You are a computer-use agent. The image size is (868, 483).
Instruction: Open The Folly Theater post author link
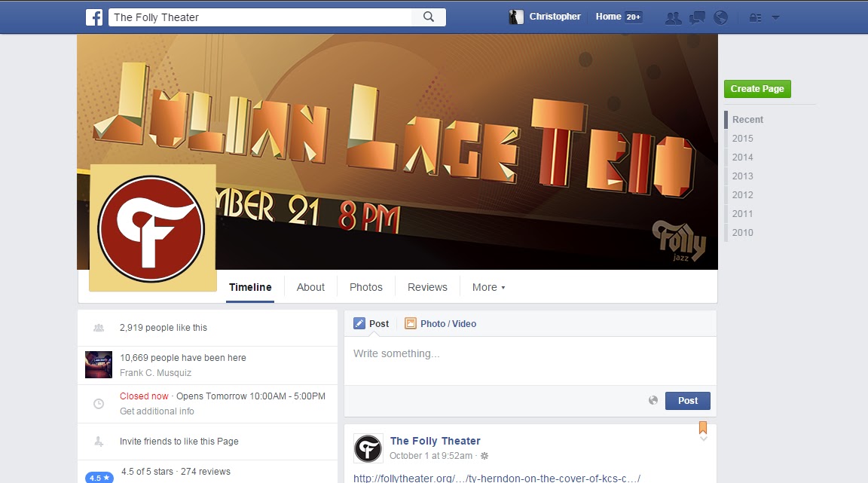point(435,441)
